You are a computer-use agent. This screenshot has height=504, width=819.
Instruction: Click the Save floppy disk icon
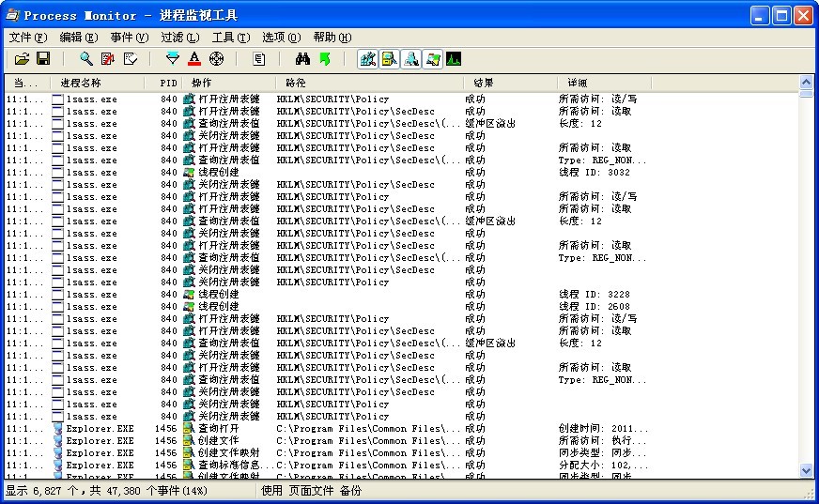(43, 59)
